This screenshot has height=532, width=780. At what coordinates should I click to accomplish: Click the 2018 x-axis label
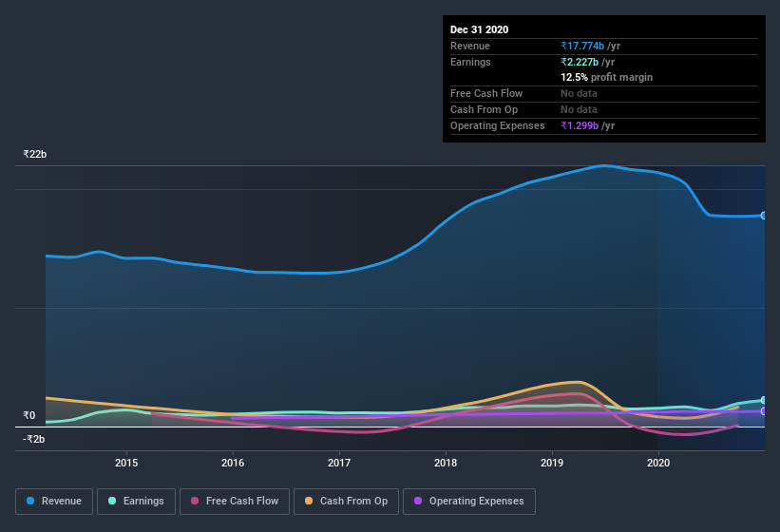click(446, 463)
